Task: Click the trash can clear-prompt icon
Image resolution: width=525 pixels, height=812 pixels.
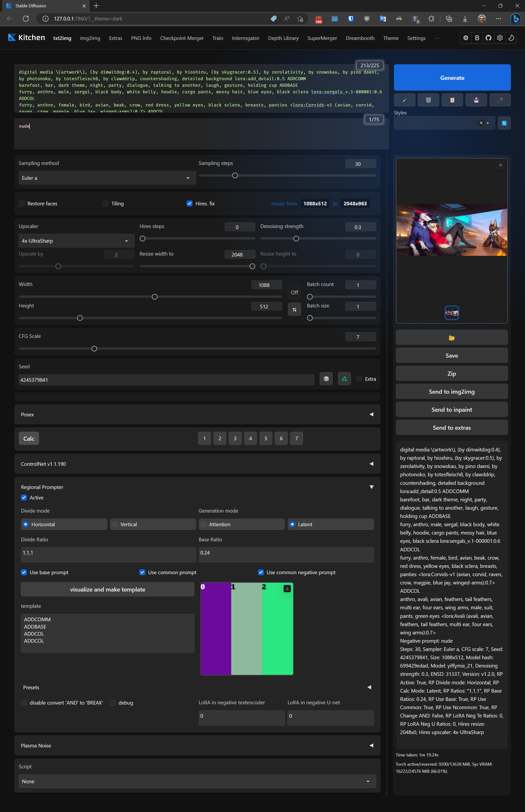Action: [x=428, y=100]
